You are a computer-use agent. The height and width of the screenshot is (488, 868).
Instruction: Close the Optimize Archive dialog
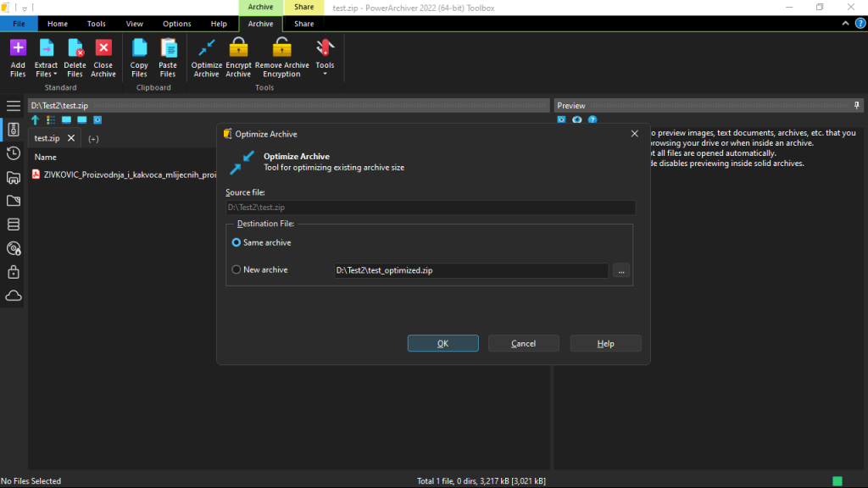(634, 134)
